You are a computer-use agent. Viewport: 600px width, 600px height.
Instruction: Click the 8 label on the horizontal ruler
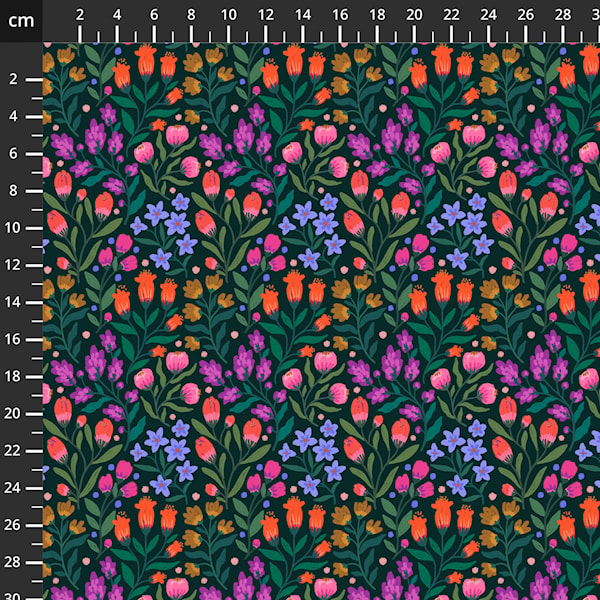point(191,15)
